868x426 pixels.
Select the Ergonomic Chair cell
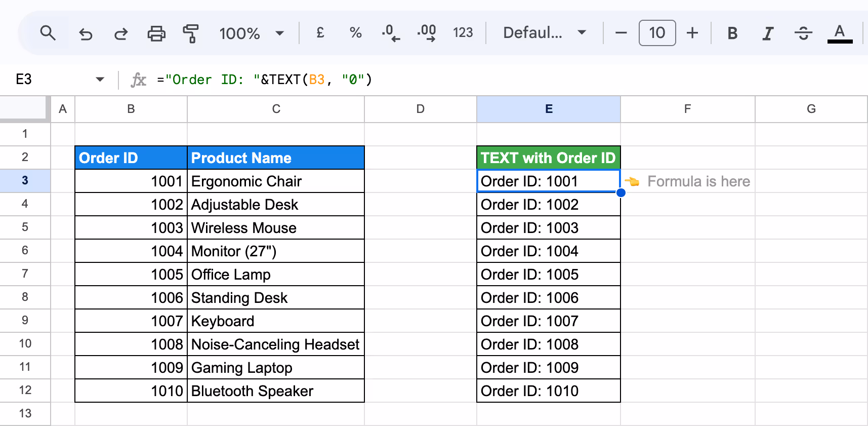(x=276, y=181)
